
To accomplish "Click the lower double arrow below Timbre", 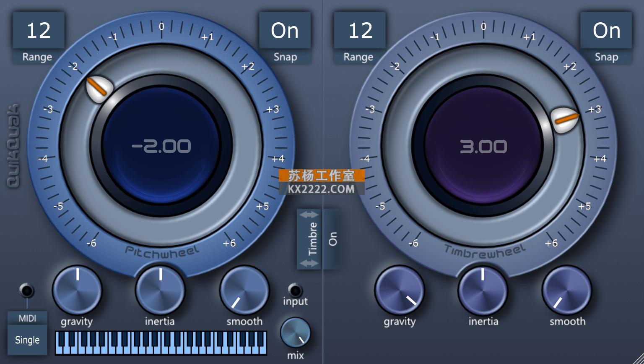I will 309,263.
